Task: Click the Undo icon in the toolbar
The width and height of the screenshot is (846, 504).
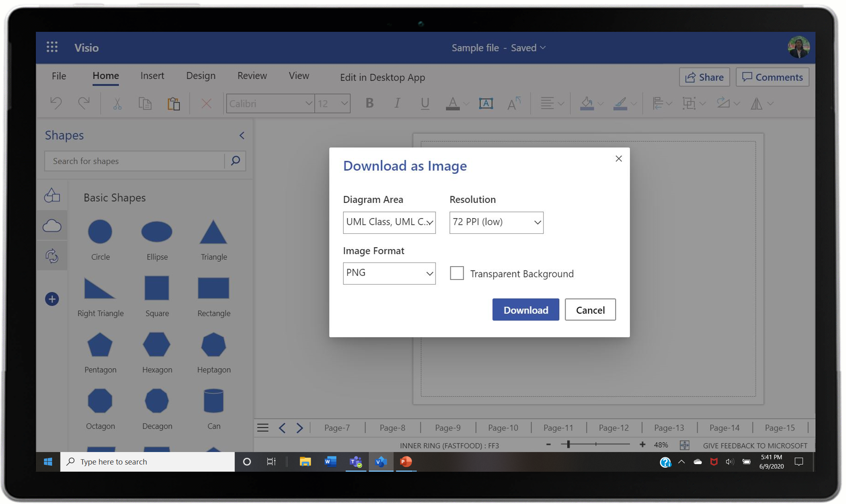Action: (x=55, y=103)
